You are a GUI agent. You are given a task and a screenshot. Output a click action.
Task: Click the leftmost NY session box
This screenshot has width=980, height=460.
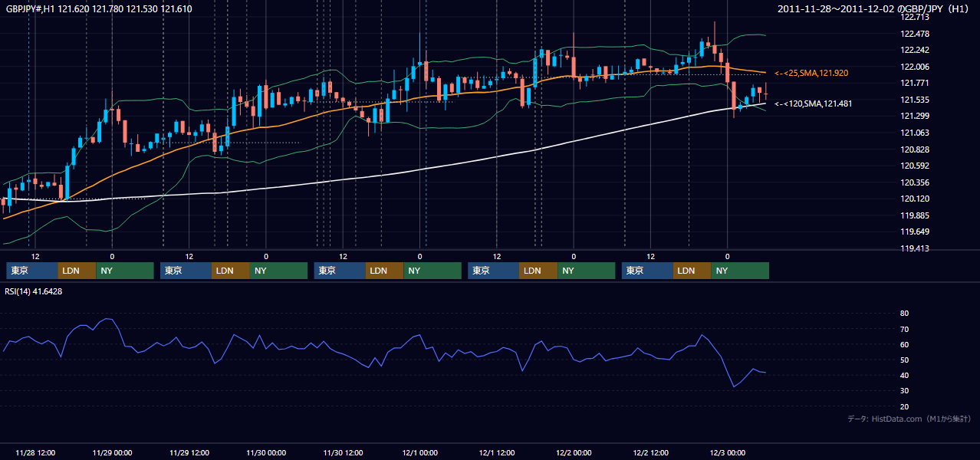point(125,271)
